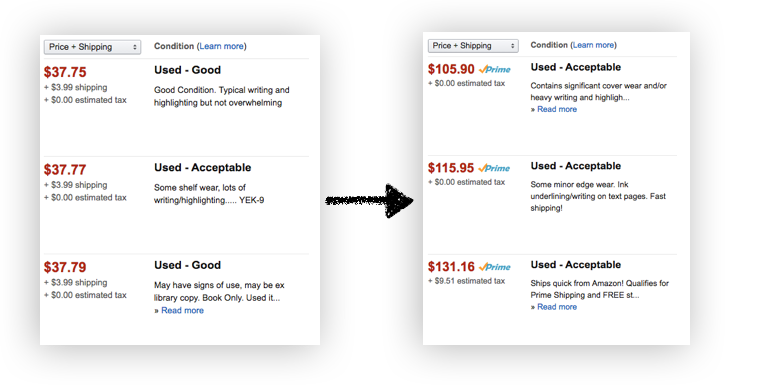Open the right Price + Shipping dropdown
Viewport: 759px width, 389px height.
click(x=473, y=45)
